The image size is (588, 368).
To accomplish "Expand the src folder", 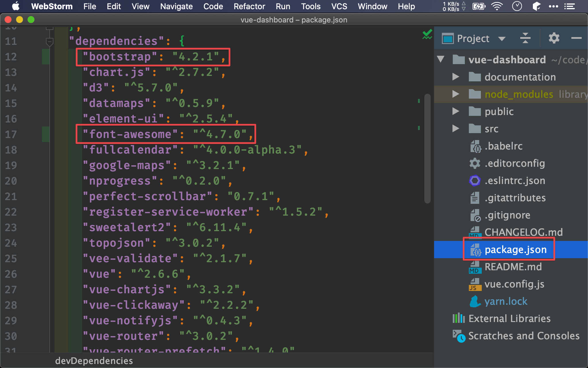I will [456, 129].
